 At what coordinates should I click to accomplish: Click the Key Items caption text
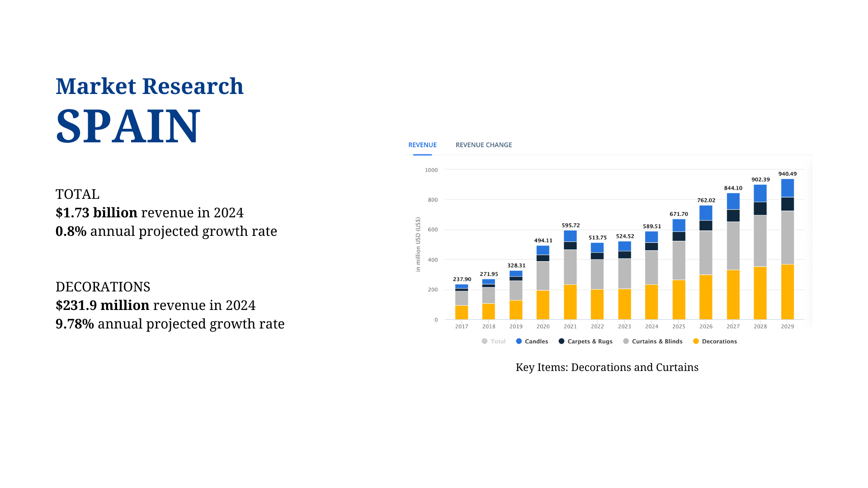(x=607, y=367)
